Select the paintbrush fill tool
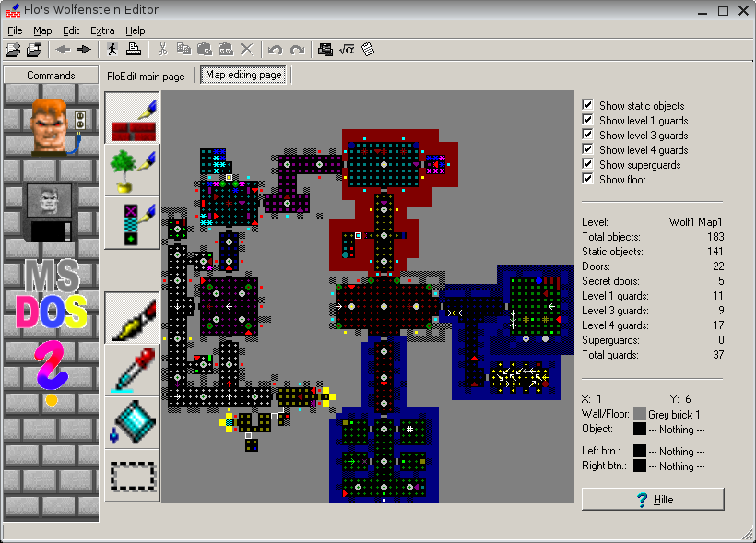The width and height of the screenshot is (756, 543). point(133,317)
